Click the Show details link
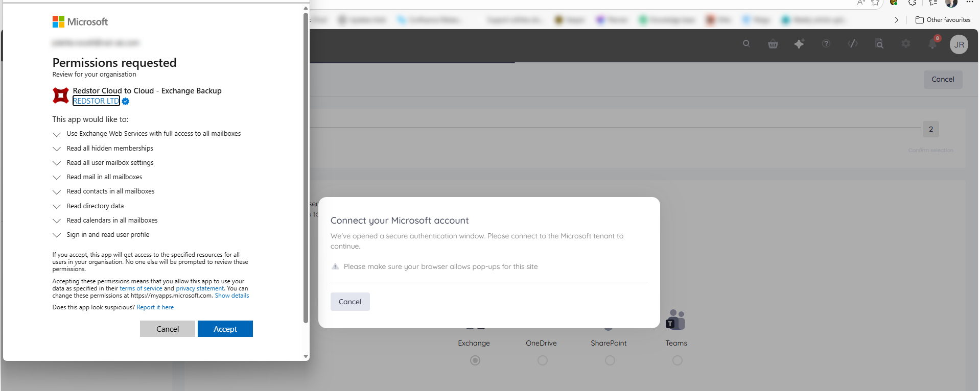Image resolution: width=980 pixels, height=391 pixels. point(232,296)
